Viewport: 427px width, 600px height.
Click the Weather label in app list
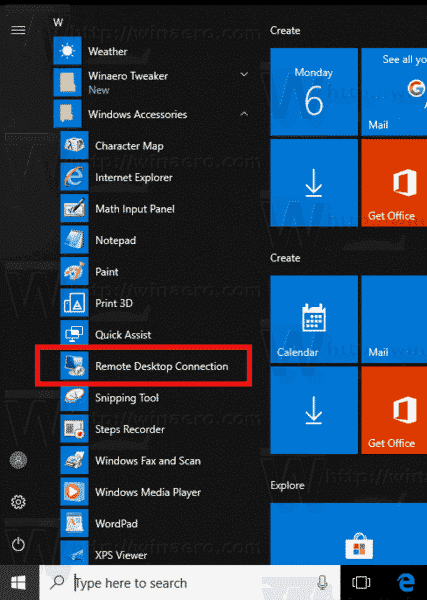click(x=108, y=51)
